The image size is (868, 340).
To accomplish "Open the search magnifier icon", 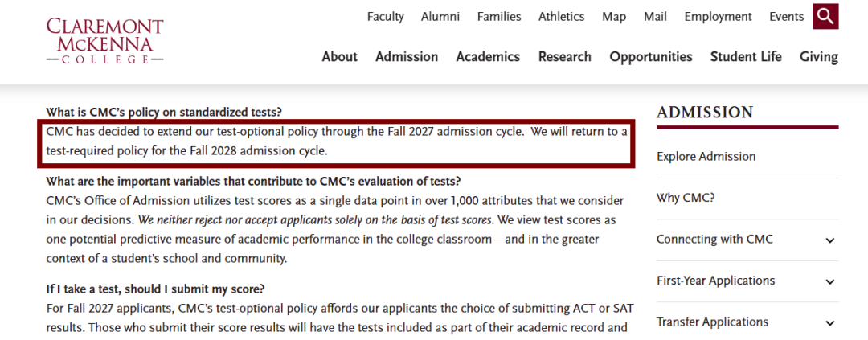I will pyautogui.click(x=825, y=16).
